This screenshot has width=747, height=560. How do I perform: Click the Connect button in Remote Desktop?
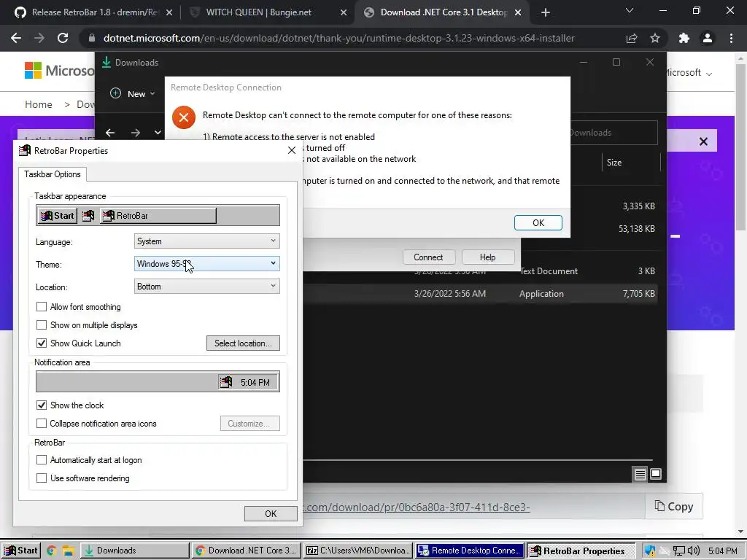[x=428, y=257]
